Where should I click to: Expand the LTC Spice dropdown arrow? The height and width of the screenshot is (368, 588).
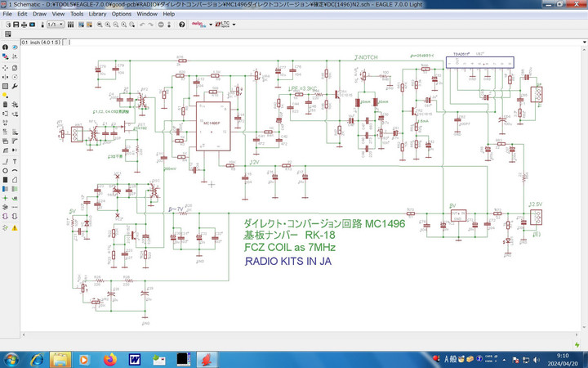235,25
